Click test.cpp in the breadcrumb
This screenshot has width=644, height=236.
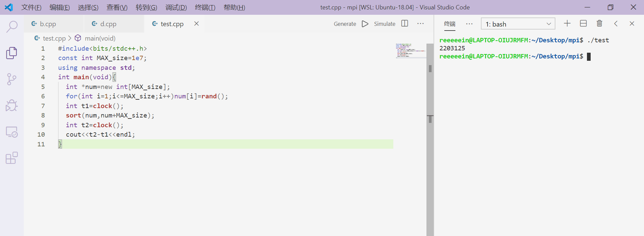click(x=54, y=38)
